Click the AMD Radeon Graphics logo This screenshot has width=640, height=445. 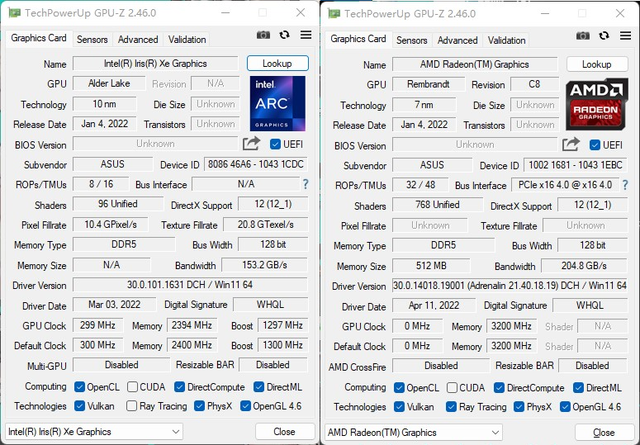click(x=597, y=105)
